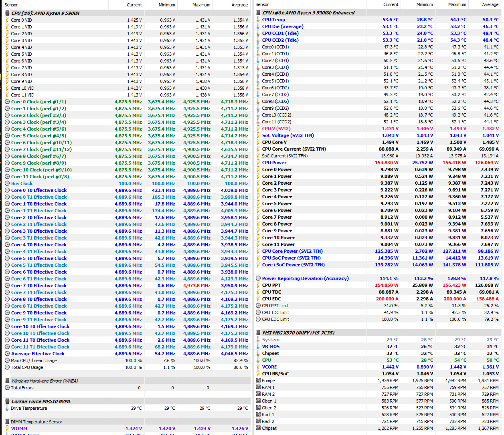This screenshot has height=435, width=504.
Task: Select the lightning icon beside VCORE
Action: [x=258, y=367]
